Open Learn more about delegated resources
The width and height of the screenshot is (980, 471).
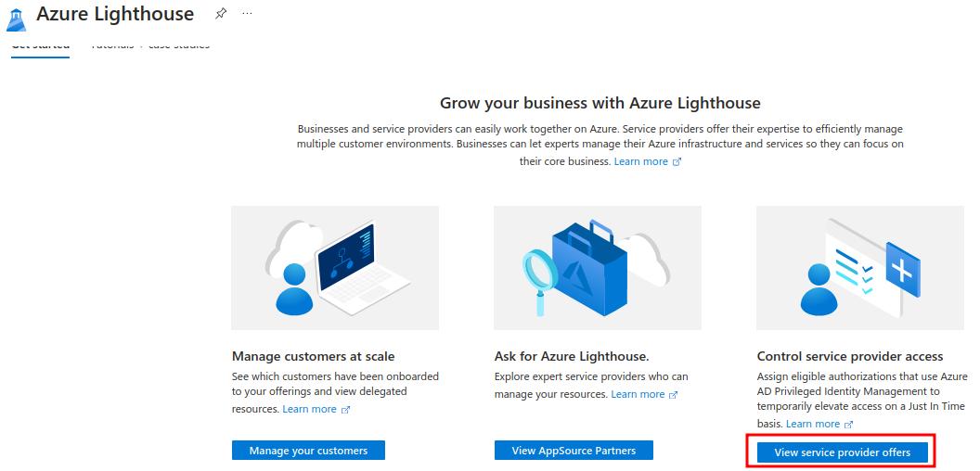(309, 409)
